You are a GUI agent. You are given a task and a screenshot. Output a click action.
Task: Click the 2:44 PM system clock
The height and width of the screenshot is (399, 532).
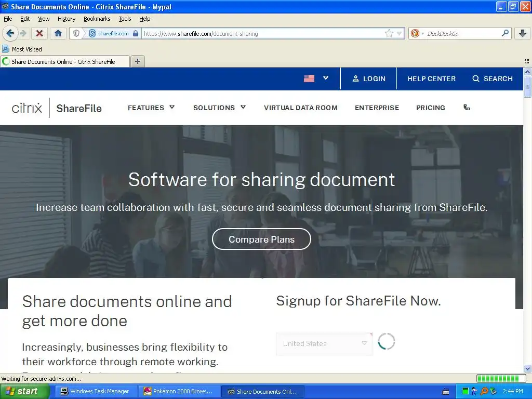pos(513,392)
